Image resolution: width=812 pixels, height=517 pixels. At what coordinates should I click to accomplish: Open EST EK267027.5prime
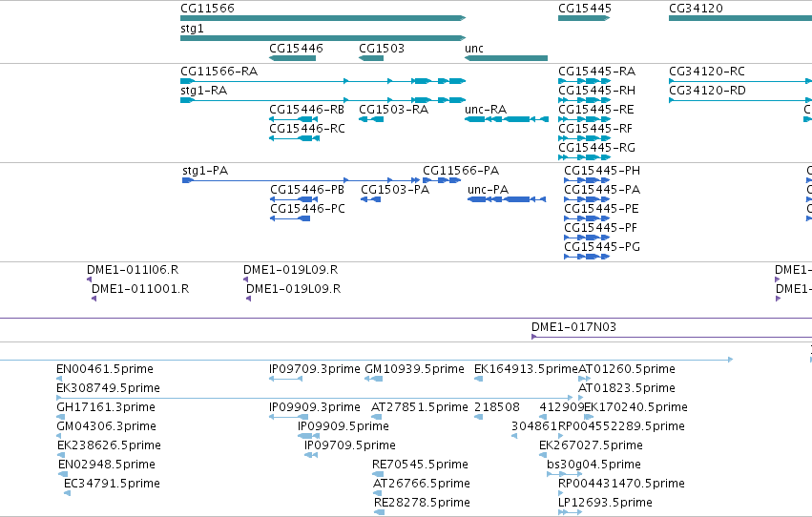click(543, 455)
